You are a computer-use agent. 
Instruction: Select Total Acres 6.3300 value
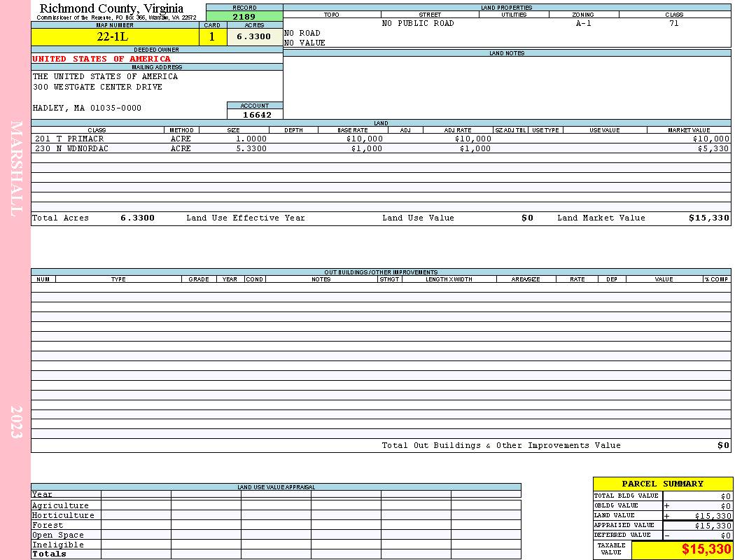(137, 218)
